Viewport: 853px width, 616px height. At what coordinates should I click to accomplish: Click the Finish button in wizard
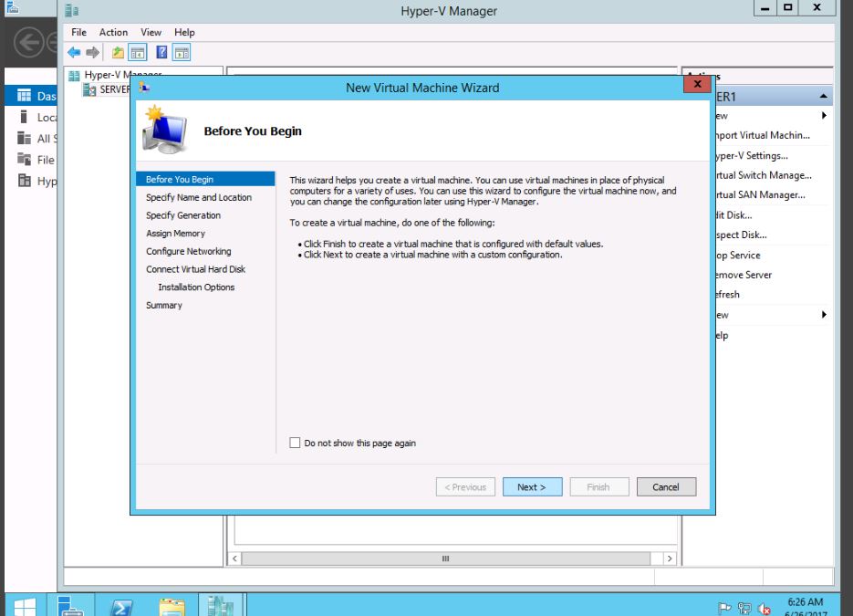point(599,487)
